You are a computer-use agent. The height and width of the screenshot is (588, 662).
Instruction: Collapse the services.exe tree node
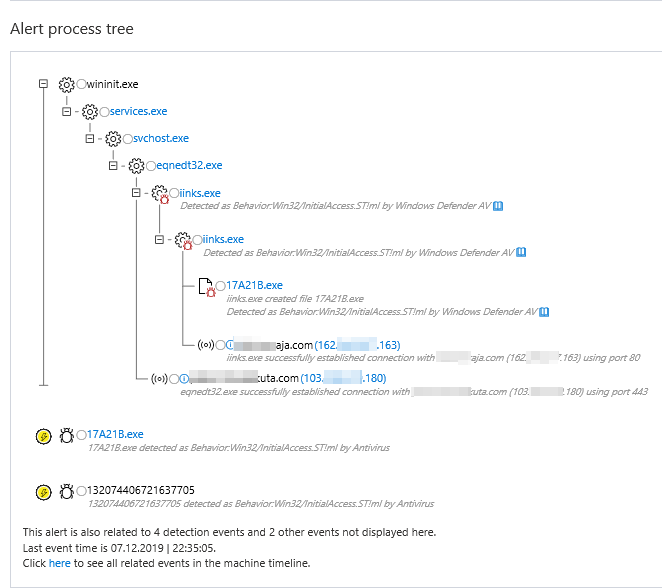[x=66, y=111]
